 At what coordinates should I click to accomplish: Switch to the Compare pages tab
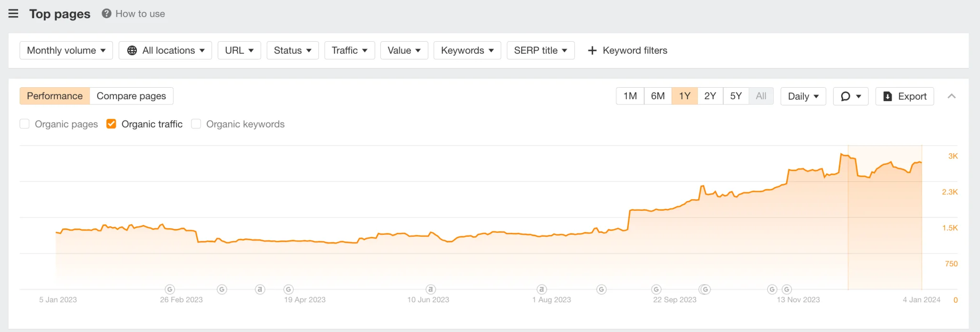coord(131,96)
